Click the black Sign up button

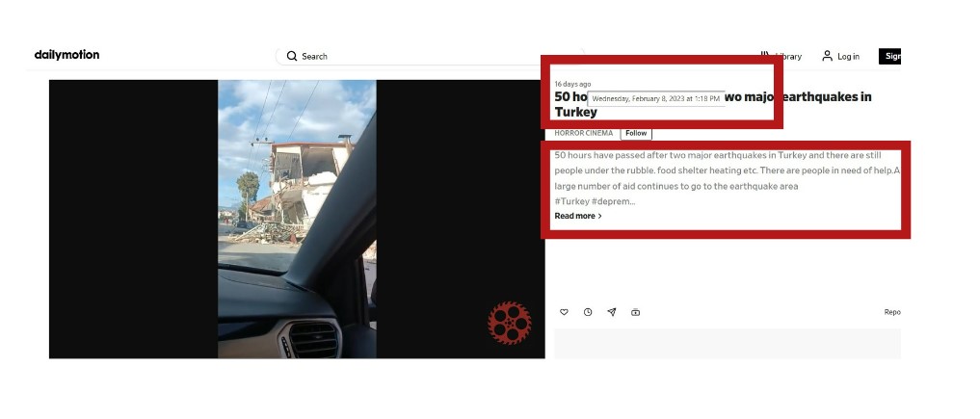[890, 56]
